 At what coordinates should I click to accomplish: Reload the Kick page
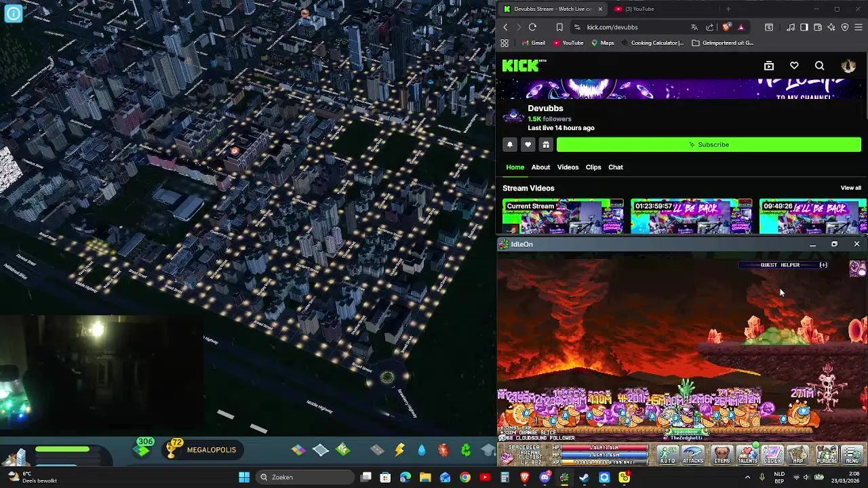pyautogui.click(x=532, y=27)
